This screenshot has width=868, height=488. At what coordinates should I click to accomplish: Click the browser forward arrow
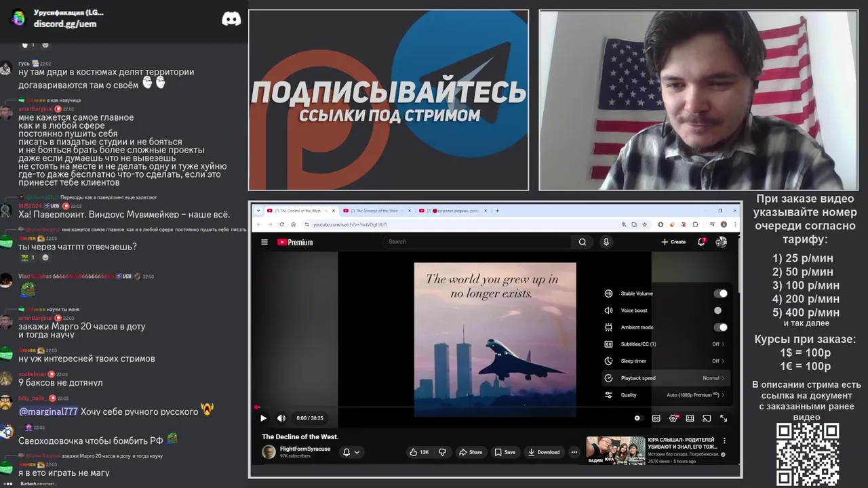tap(269, 224)
